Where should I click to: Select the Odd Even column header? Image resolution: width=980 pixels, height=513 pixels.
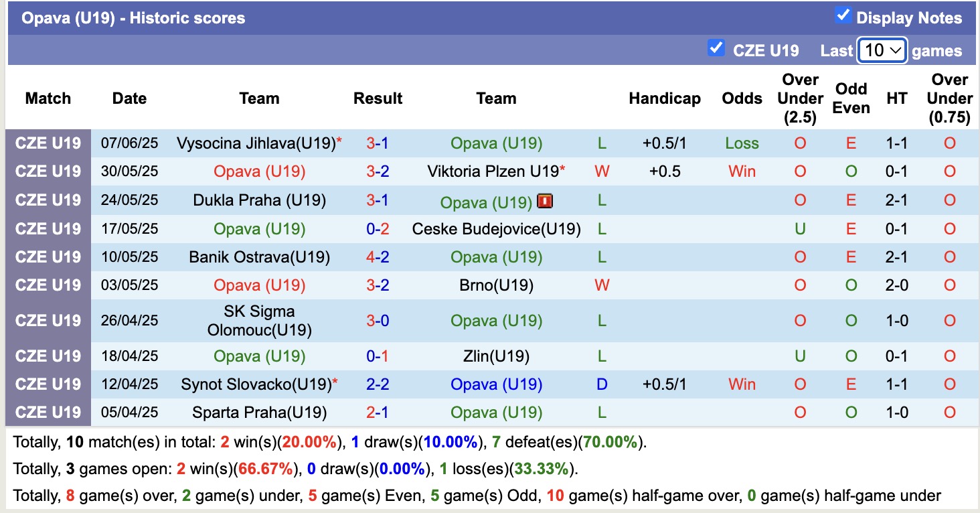coord(851,98)
